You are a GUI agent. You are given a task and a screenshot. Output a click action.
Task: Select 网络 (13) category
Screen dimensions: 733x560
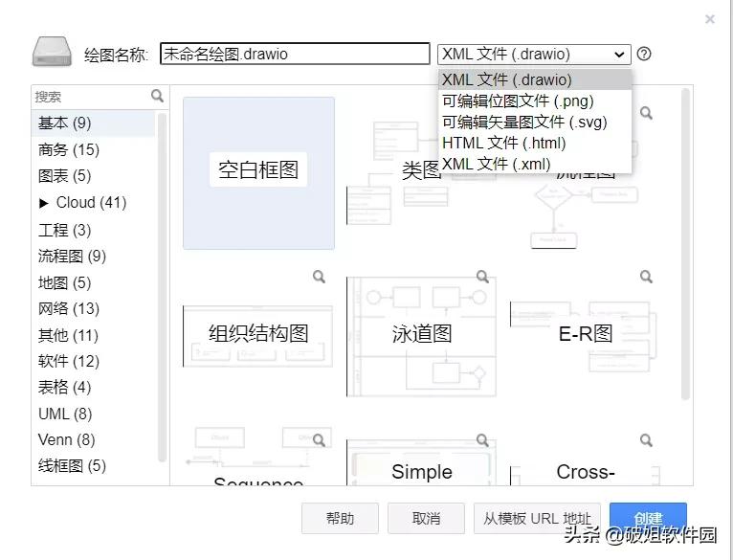click(x=93, y=309)
